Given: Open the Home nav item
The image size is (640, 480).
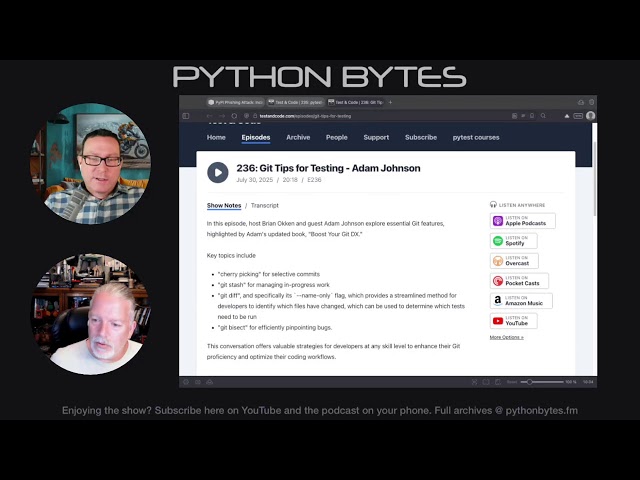Looking at the screenshot, I should point(216,138).
